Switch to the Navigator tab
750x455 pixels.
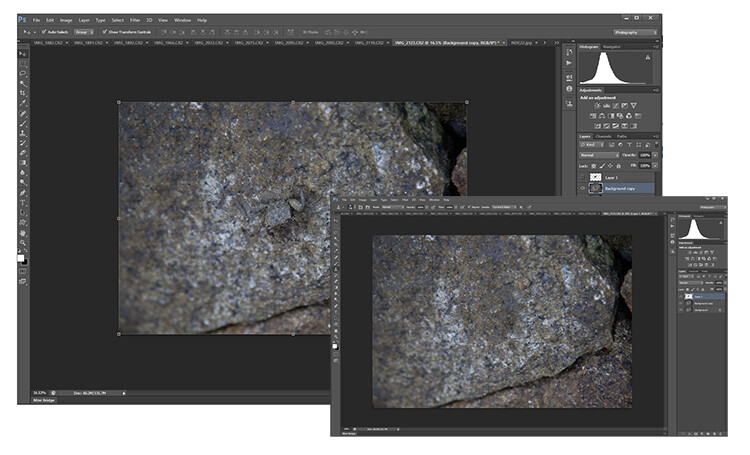point(611,46)
